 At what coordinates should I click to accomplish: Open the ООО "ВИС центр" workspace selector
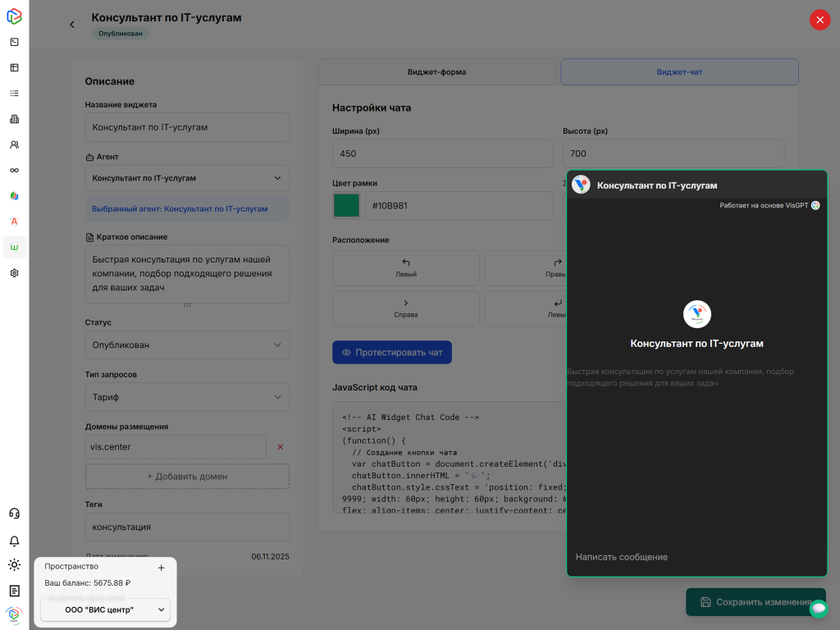click(105, 609)
